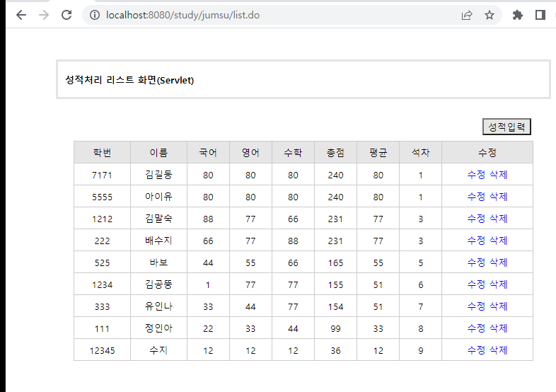Click student number 7171 cell
Screen dimensions: 556x392
tap(102, 175)
